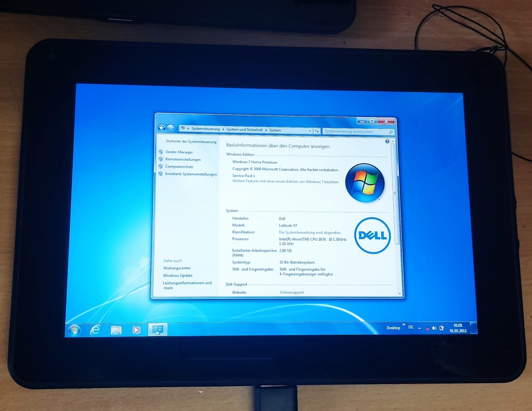Click the Dell logo in System section
Screen dimensions: 532x411
point(372,236)
